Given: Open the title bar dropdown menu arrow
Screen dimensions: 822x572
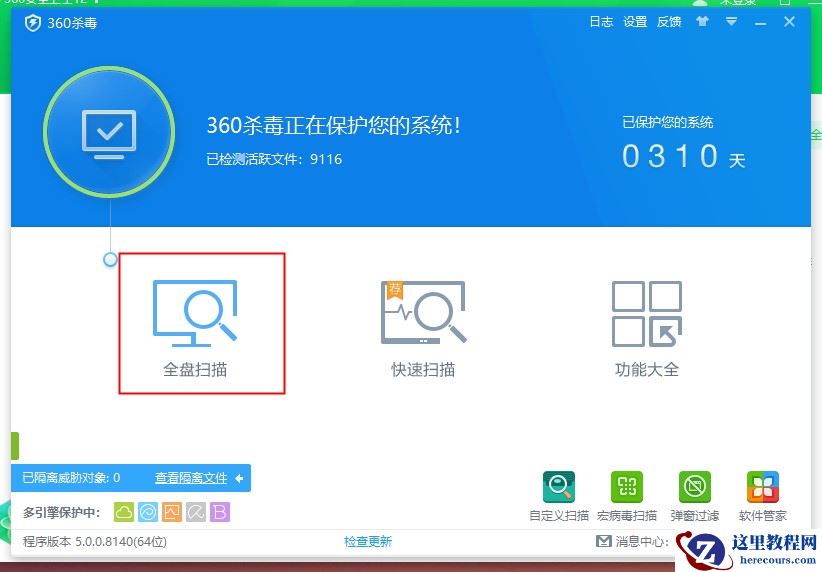Looking at the screenshot, I should point(731,21).
